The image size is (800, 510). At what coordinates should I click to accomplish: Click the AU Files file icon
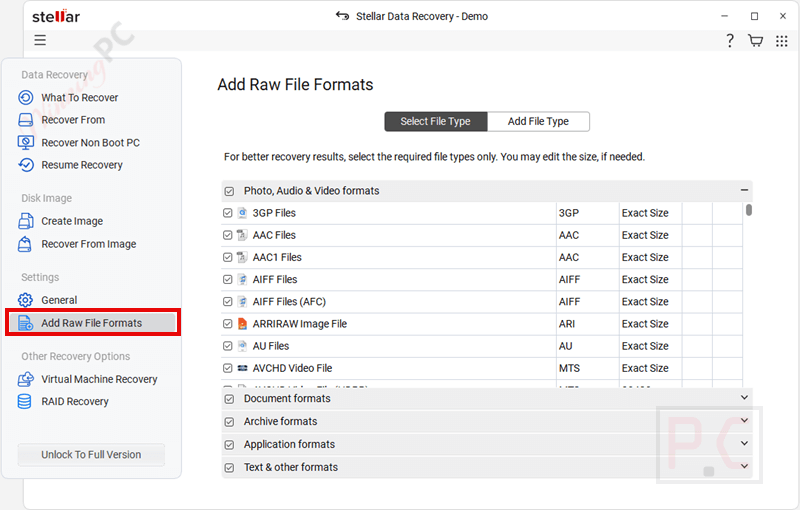[243, 346]
